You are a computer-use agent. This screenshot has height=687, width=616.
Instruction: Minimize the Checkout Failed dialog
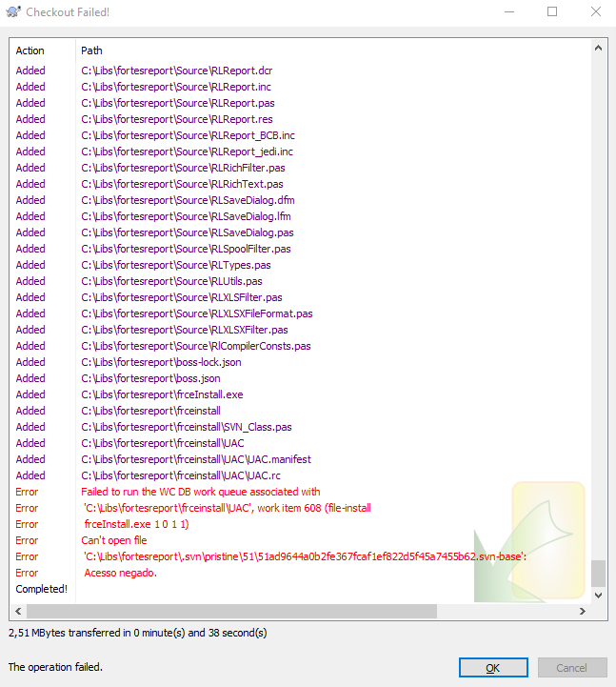point(508,11)
